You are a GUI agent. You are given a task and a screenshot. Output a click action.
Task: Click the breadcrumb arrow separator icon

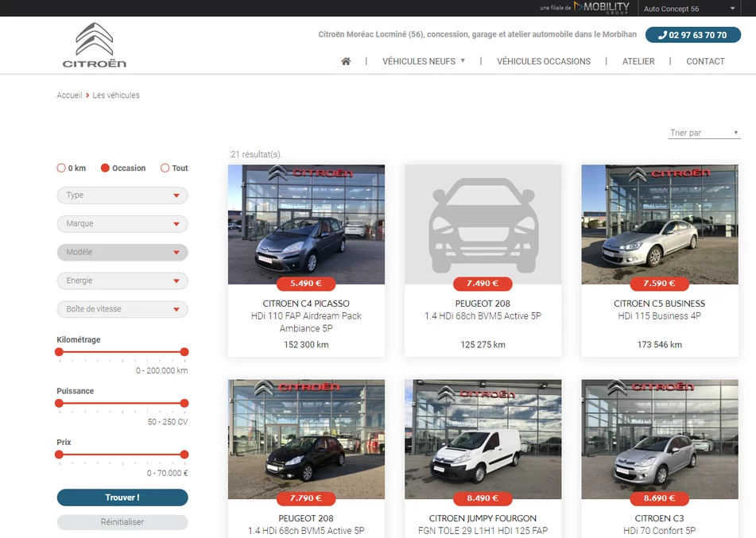[87, 95]
